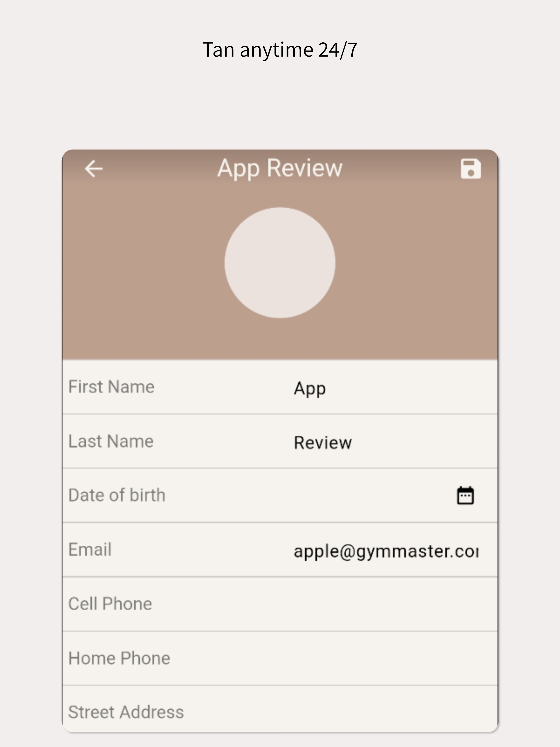
Task: Click the email address apple@gymmaster field
Action: 386,551
